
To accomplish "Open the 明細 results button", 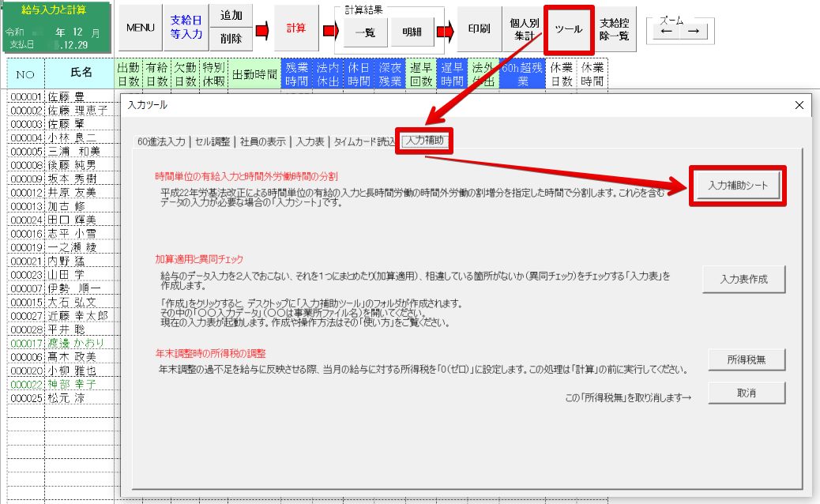I will coord(412,32).
